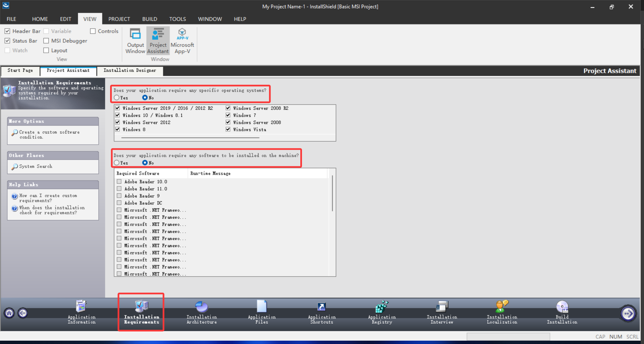Uncheck Windows Server 2008 R2
This screenshot has width=644, height=344.
[x=228, y=108]
